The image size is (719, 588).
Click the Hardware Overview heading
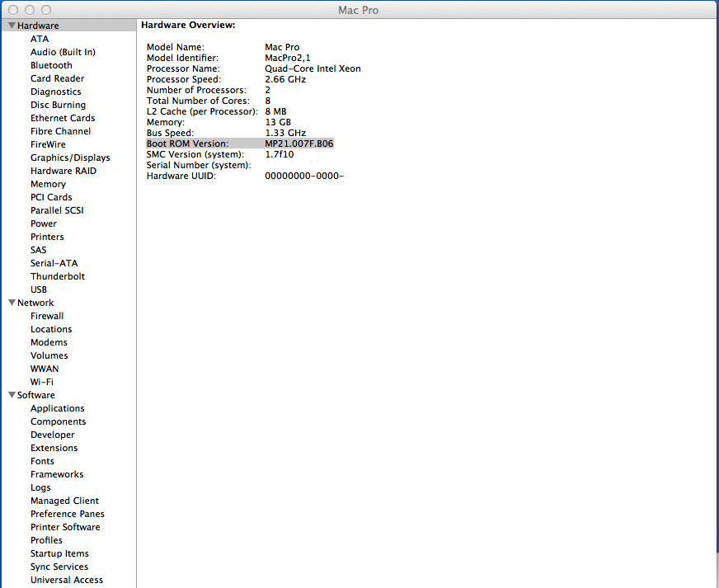coord(188,26)
